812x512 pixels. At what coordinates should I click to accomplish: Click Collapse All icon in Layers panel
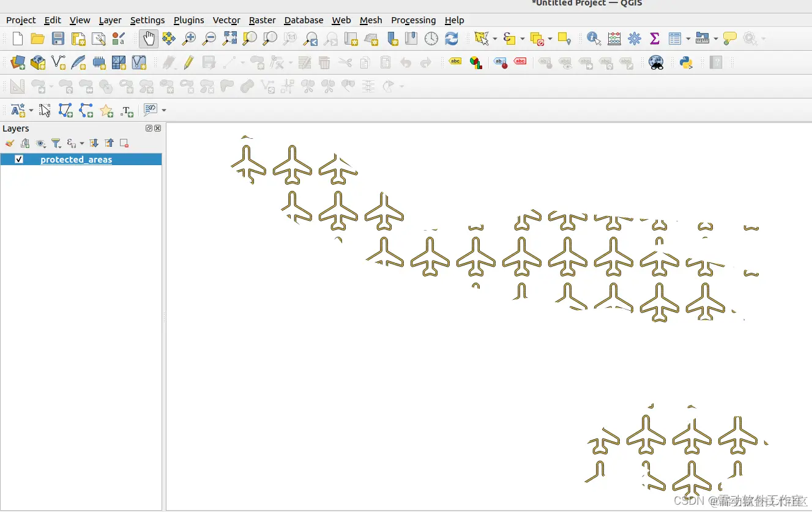(109, 143)
